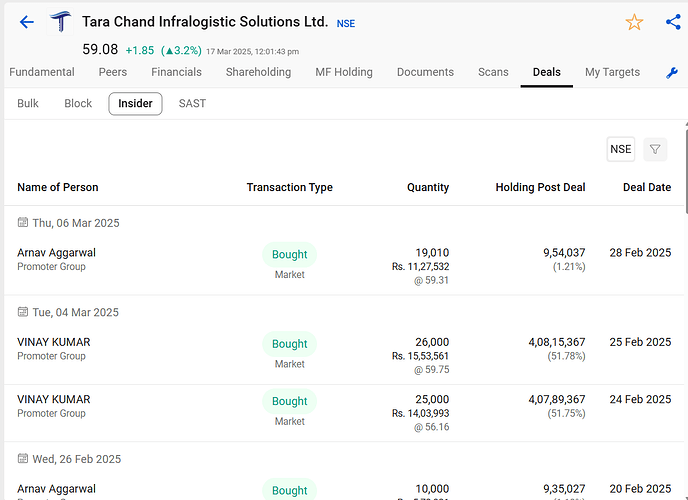The image size is (688, 500).
Task: Sort by Holding Post Deal column
Action: coord(540,187)
